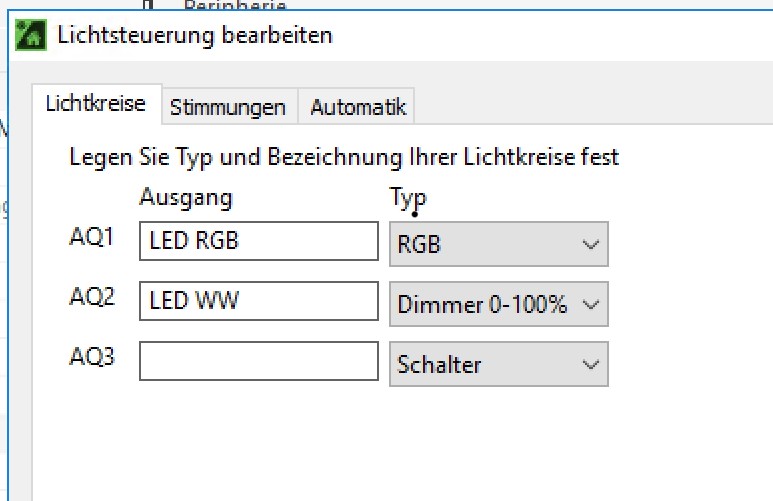Open the AQ3 Schalter type dropdown
Viewport: 773px width, 501px height.
click(x=498, y=365)
